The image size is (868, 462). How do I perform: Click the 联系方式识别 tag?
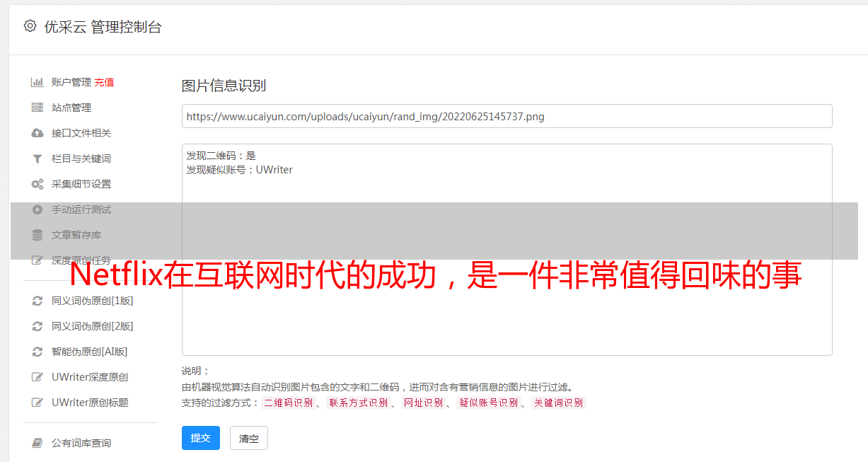coord(358,403)
